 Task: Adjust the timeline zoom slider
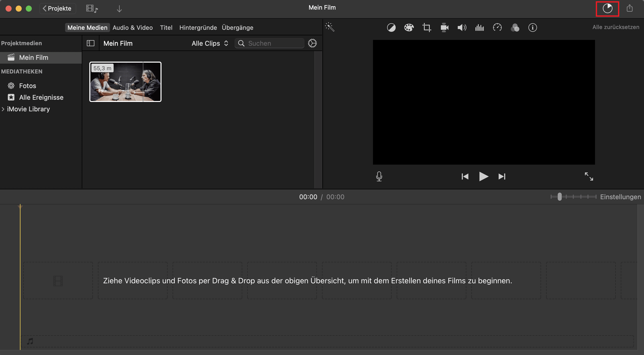(x=560, y=197)
